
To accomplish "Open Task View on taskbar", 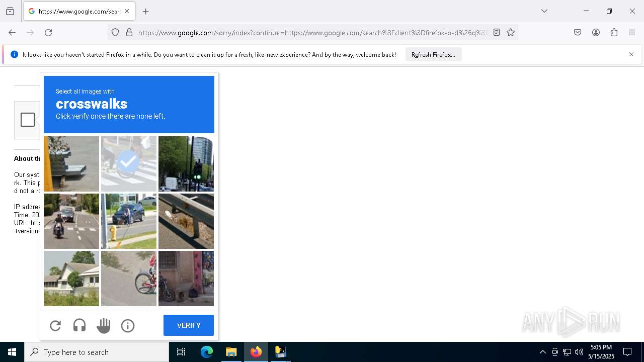I will (x=181, y=352).
